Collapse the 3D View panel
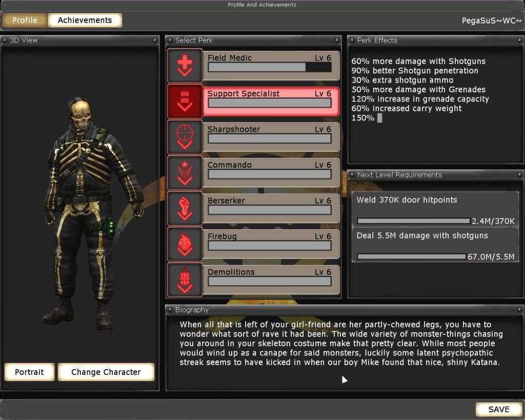 pos(154,40)
